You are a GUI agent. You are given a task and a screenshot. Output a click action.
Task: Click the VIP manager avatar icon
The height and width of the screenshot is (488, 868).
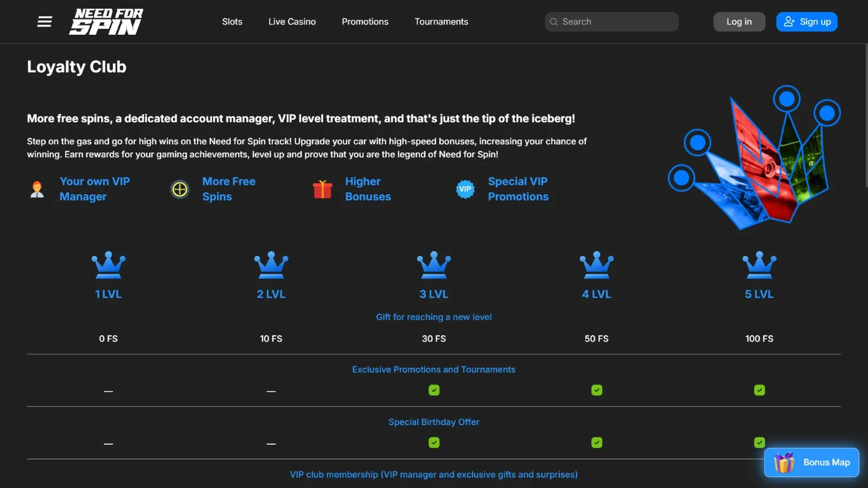click(37, 189)
